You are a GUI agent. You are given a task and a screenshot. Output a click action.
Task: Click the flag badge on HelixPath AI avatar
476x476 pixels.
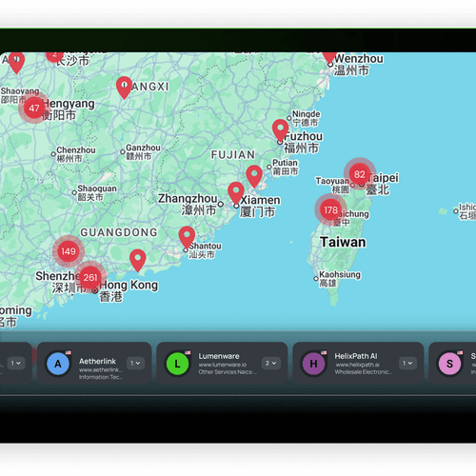point(324,352)
